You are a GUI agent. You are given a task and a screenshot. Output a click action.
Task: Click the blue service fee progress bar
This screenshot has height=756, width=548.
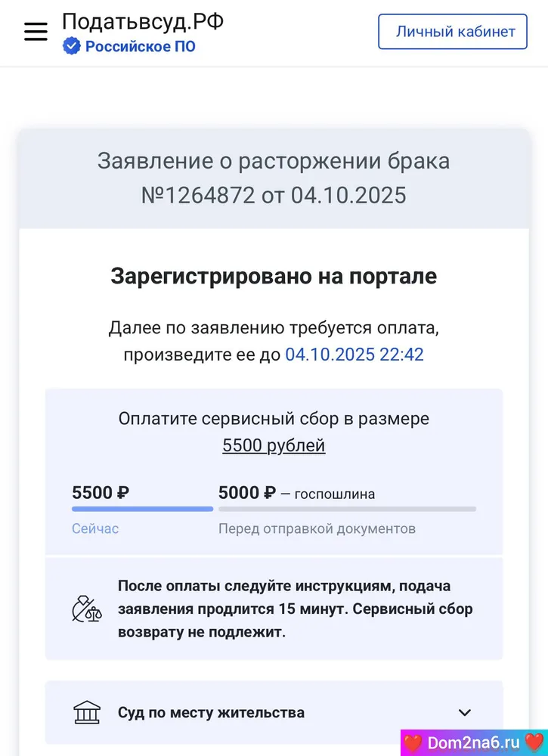click(x=142, y=509)
